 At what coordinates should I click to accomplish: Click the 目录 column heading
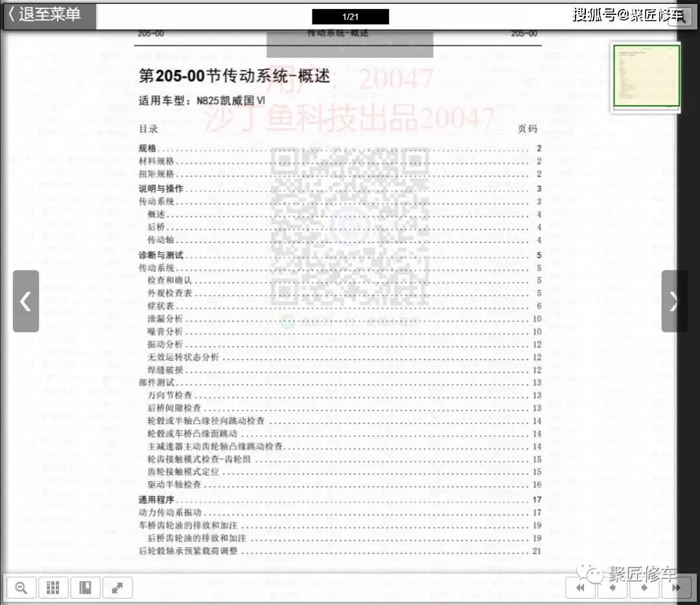click(x=148, y=129)
